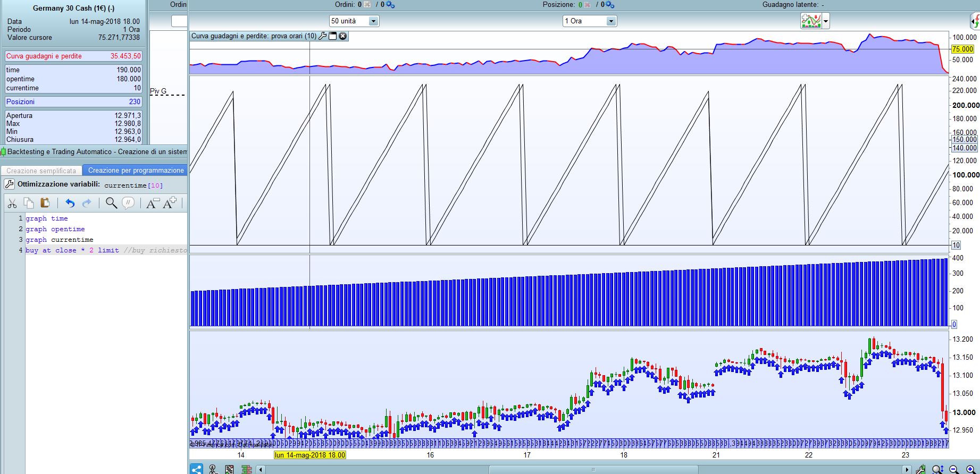
Task: Click code line 1 'graph time'
Action: pyautogui.click(x=47, y=218)
